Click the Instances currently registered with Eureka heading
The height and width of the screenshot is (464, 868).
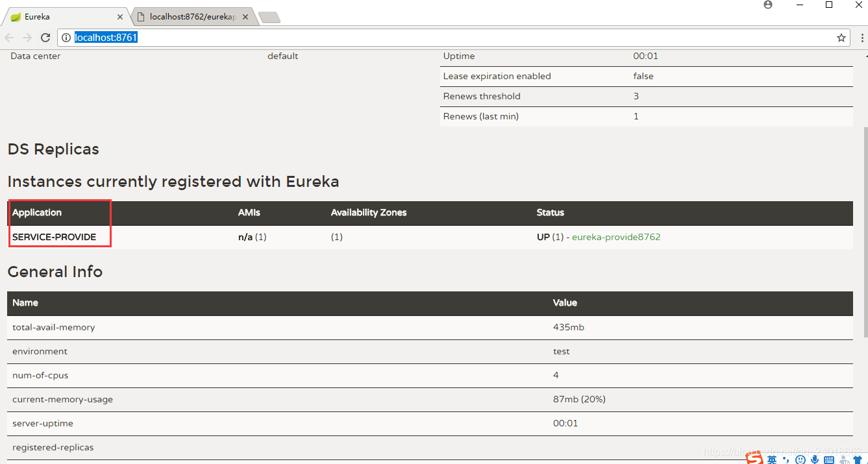173,181
